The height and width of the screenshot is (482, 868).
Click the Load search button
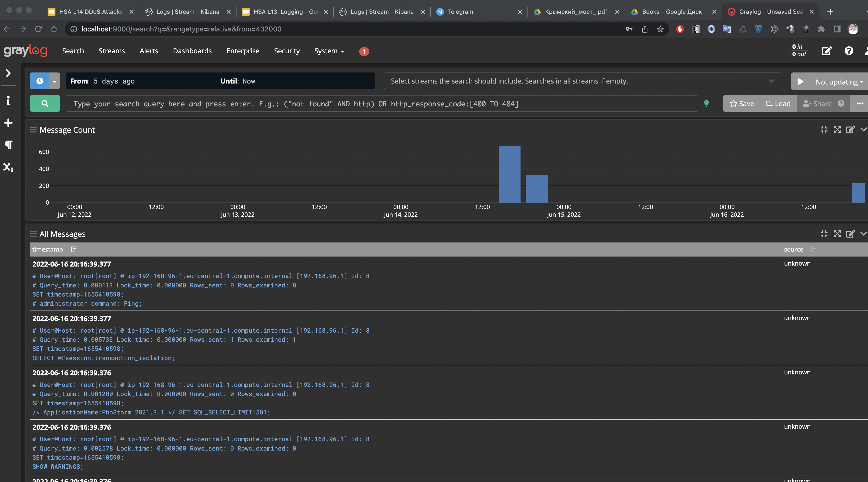(x=778, y=104)
